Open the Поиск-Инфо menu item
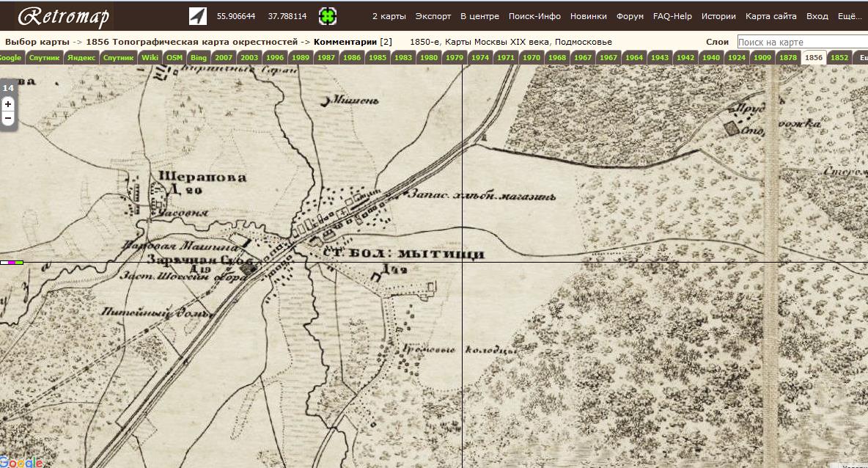 click(534, 16)
